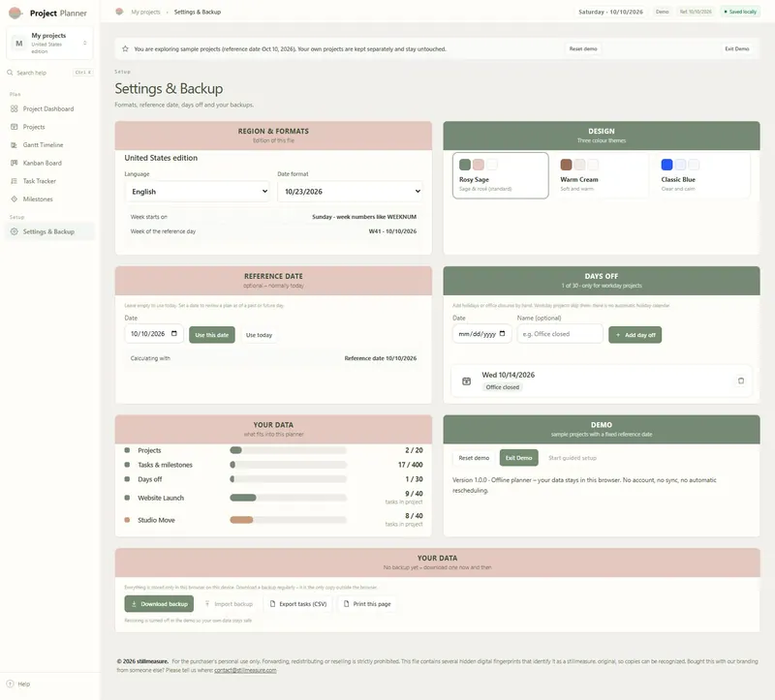The image size is (775, 700).
Task: Open calendar picker in Reference Date field
Action: point(174,334)
